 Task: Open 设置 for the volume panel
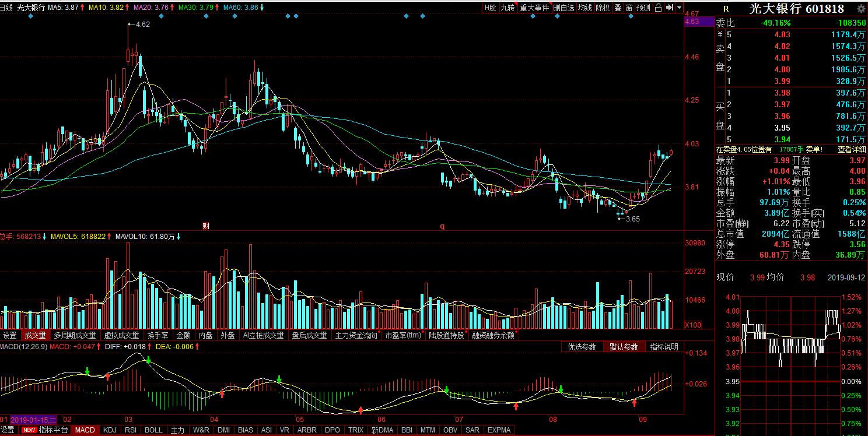pyautogui.click(x=10, y=335)
